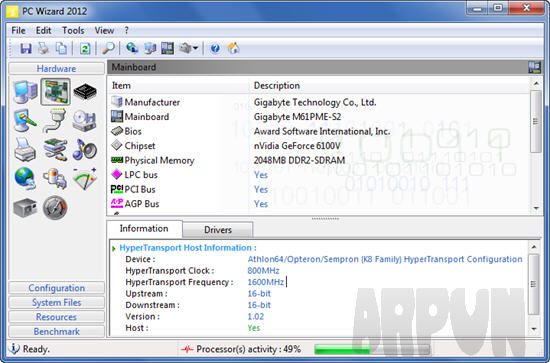Open the Configuration category

[x=56, y=288]
